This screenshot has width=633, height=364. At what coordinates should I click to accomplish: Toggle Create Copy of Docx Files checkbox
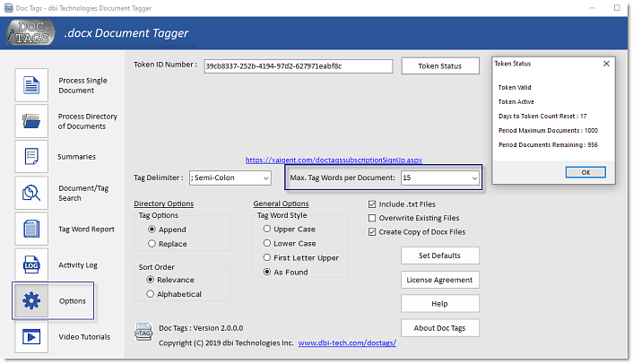[372, 232]
